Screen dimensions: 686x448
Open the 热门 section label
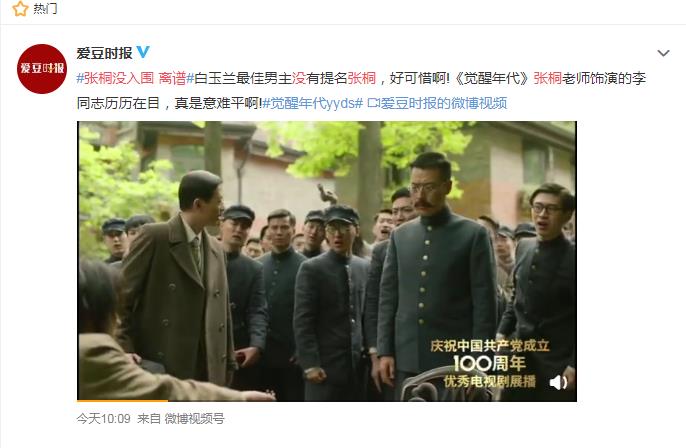[46, 8]
